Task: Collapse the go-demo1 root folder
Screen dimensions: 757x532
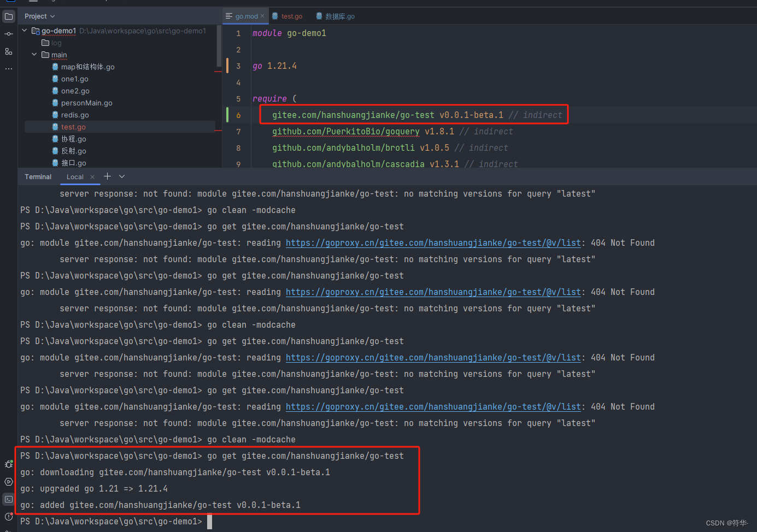Action: click(x=25, y=31)
